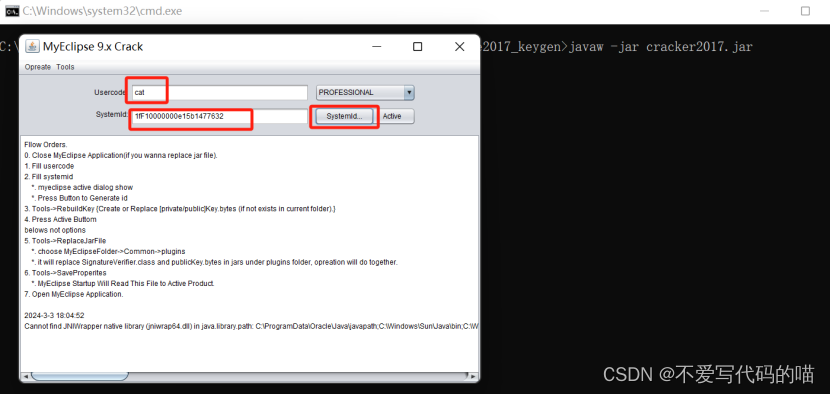Click the right scroll arrow of the log area

point(474,377)
